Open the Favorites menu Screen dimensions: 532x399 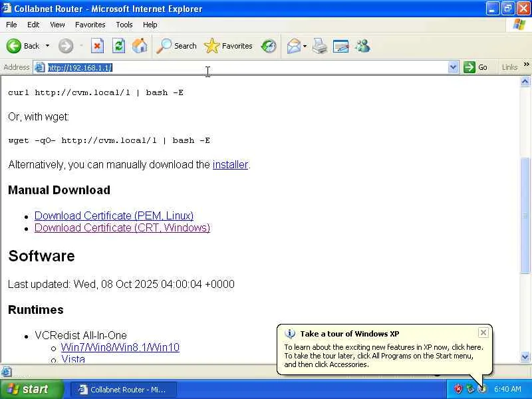coord(90,25)
